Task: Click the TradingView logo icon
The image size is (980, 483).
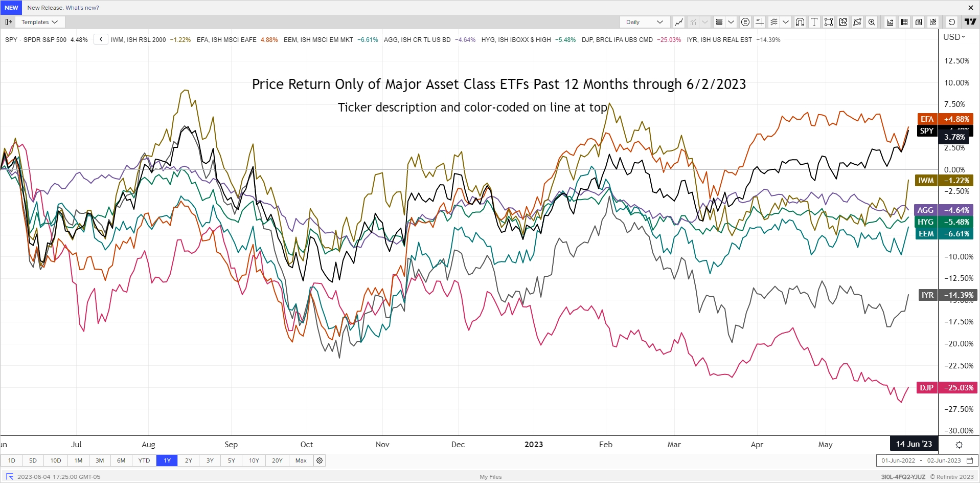Action: (970, 22)
